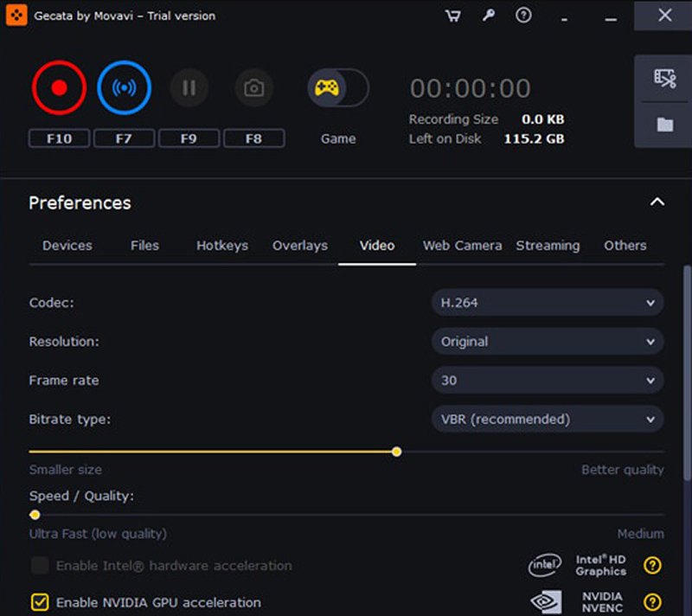Enable Intel hardware acceleration checkbox
This screenshot has height=616, width=692.
click(x=40, y=565)
